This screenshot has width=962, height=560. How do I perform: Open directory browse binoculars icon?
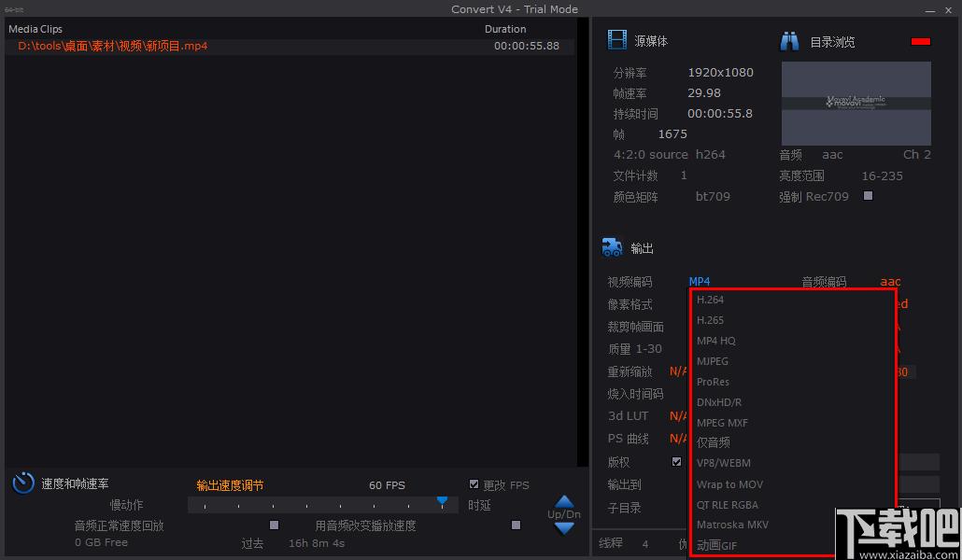click(x=789, y=41)
